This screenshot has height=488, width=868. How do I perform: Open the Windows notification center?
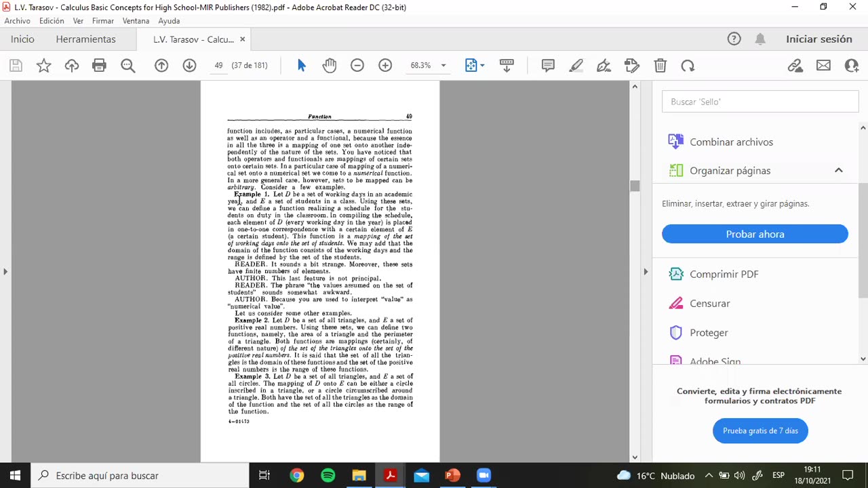click(848, 475)
